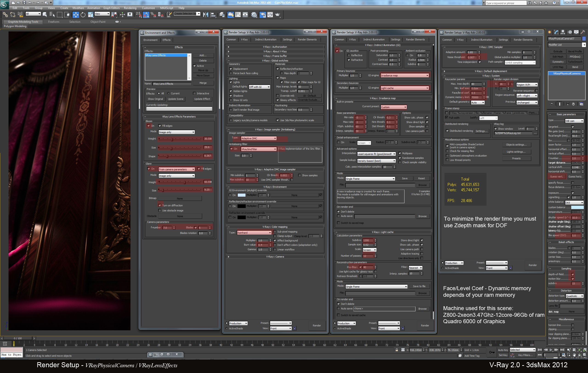588x373 pixels.
Task: Open the Rendering menu
Action: point(130,8)
